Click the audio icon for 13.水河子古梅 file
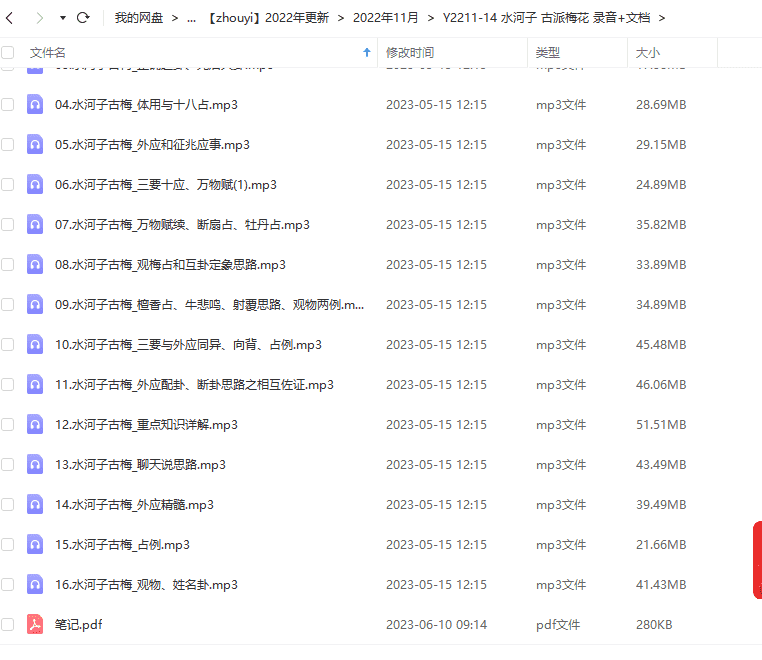The height and width of the screenshot is (660, 762). (x=35, y=464)
